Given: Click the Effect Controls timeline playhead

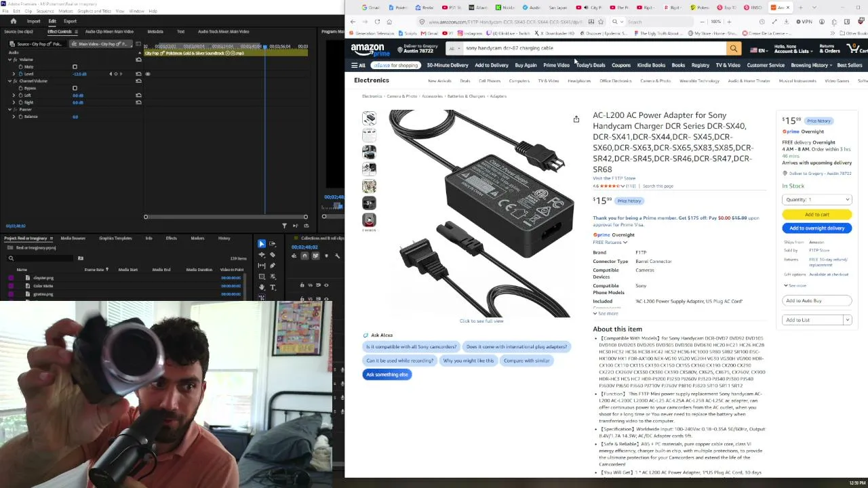Looking at the screenshot, I should click(x=264, y=47).
